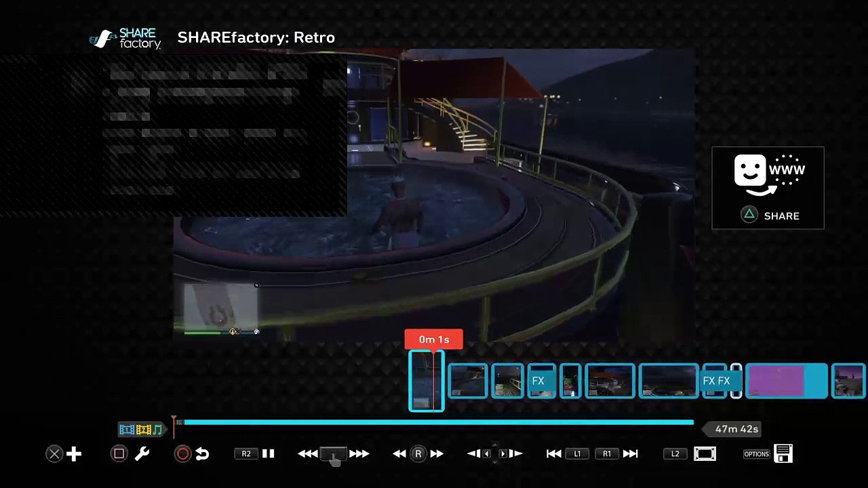Click the cyan timeline progress bar
868x488 pixels.
[438, 422]
